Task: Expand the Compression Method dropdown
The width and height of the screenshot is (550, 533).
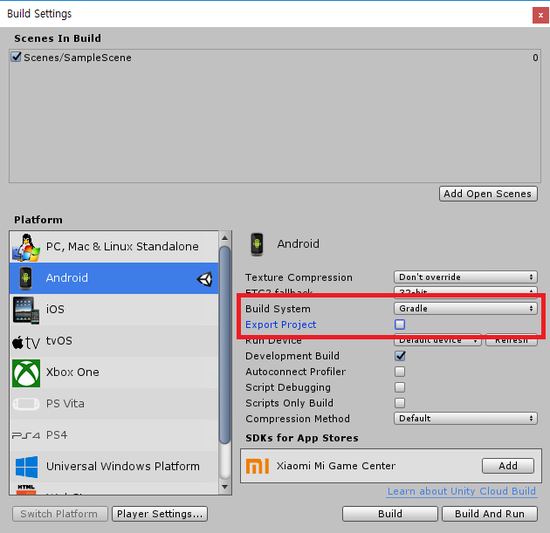Action: (466, 418)
